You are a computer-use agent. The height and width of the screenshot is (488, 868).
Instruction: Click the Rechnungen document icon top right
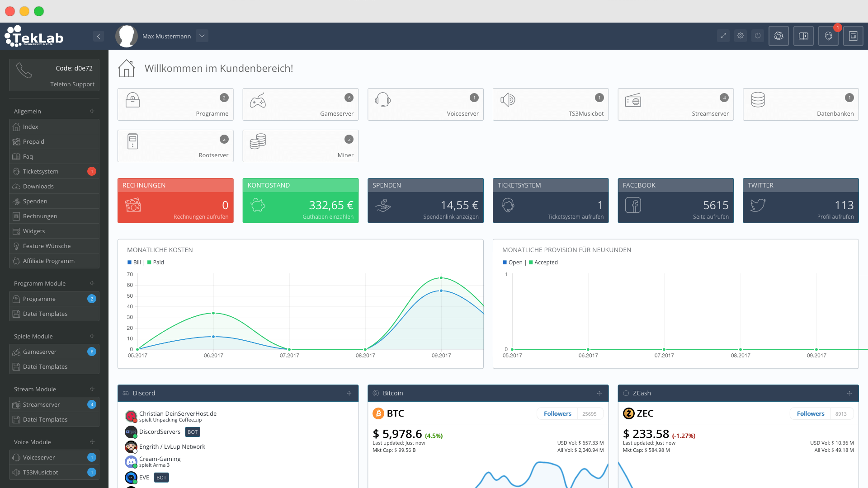(x=853, y=36)
